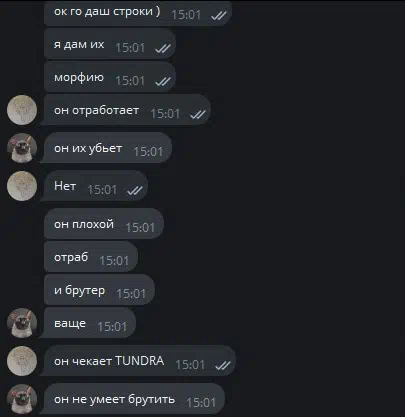405x417 pixels.
Task: Open cat avatar beside 'он их убьет'
Action: pos(22,148)
